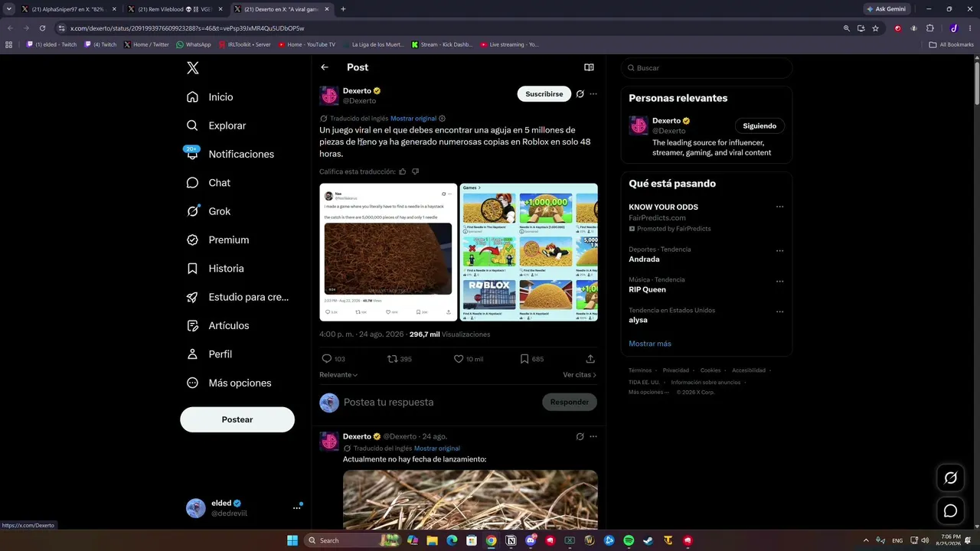Open Ver citas link

pyautogui.click(x=580, y=375)
